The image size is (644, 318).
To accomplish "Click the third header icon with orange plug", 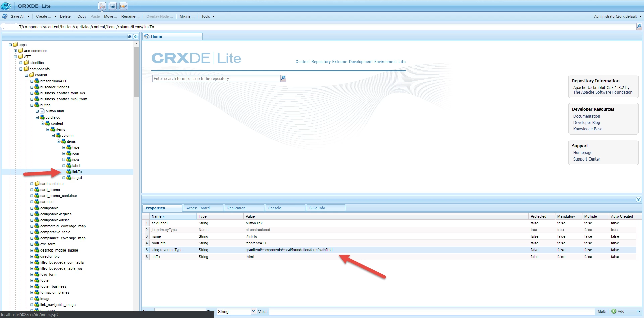I will click(123, 6).
